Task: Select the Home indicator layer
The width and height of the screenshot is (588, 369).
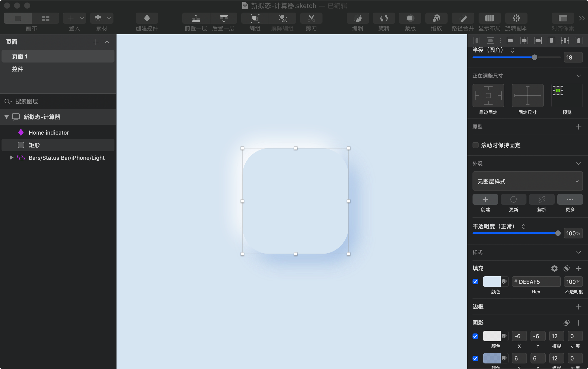Action: coord(49,133)
